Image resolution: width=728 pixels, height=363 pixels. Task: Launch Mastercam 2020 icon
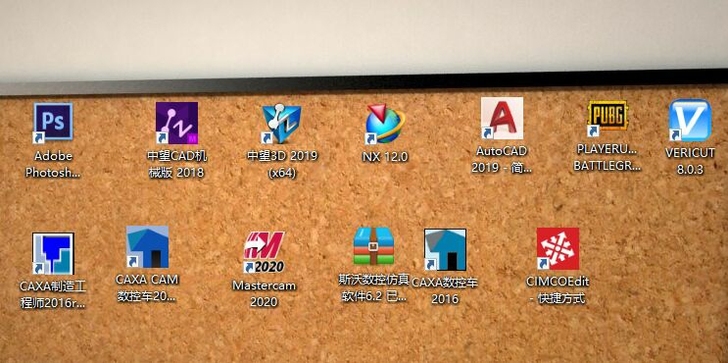[x=264, y=252]
